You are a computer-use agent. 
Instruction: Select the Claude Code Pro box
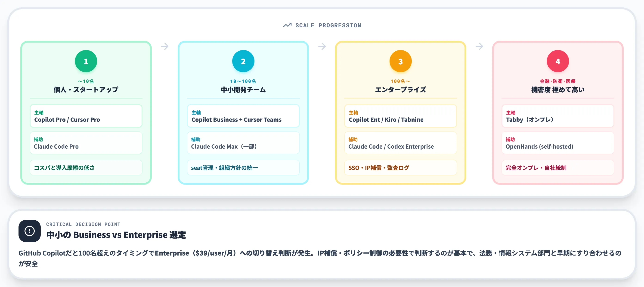pyautogui.click(x=86, y=143)
